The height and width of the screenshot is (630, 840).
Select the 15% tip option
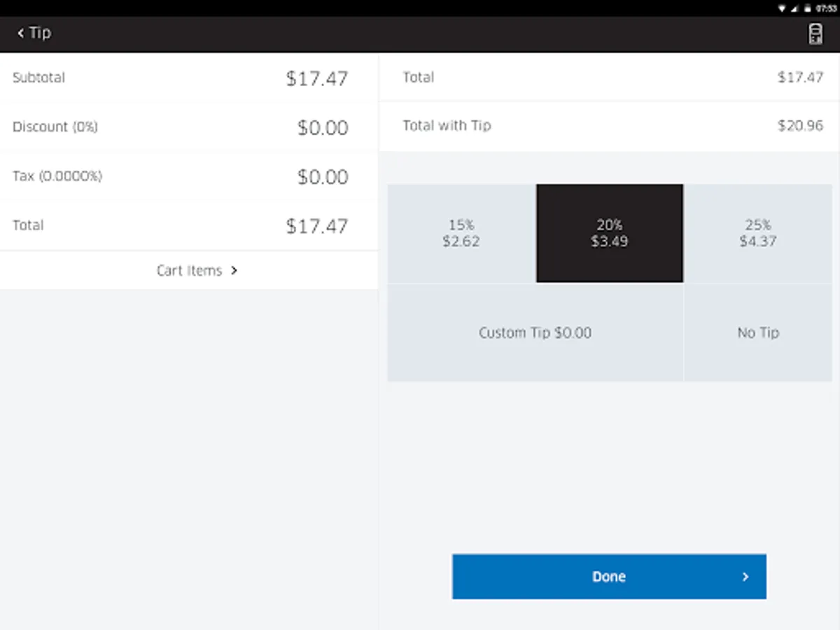pos(461,233)
